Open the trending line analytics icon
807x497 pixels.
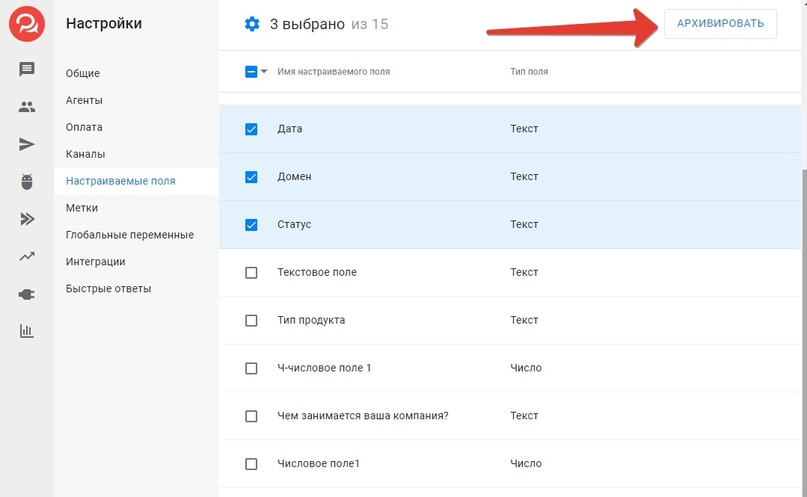27,257
